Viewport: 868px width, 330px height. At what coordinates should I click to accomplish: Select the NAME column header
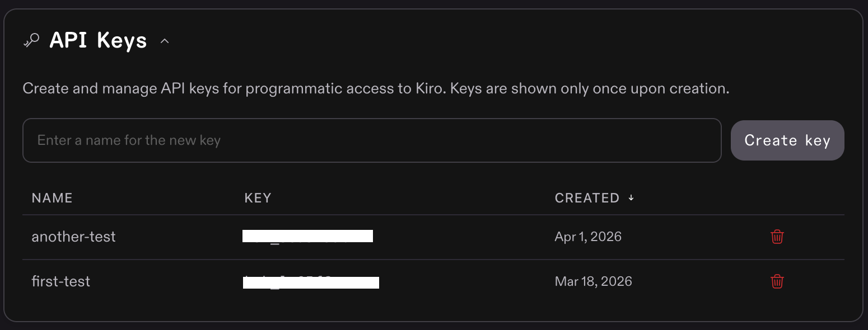click(x=52, y=197)
